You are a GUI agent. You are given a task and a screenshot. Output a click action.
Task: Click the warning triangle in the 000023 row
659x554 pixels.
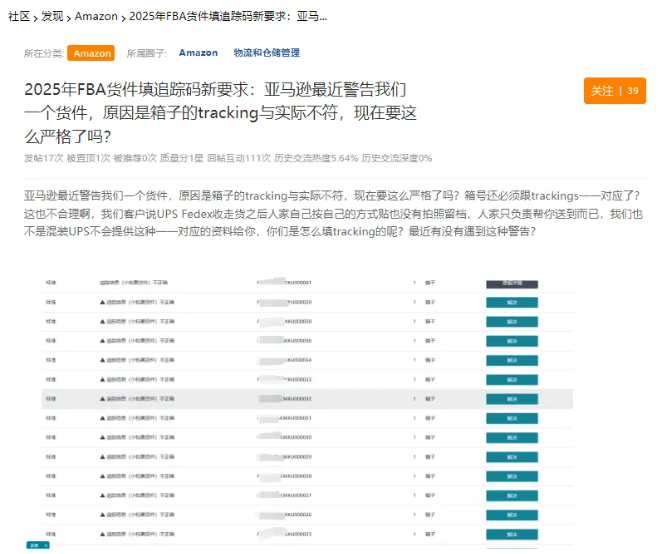[103, 534]
